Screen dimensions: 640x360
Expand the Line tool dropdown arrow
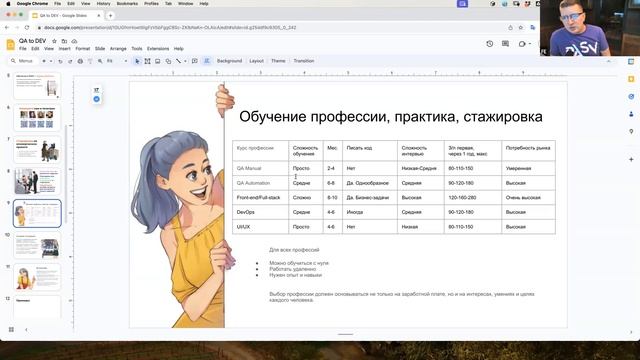click(x=185, y=61)
